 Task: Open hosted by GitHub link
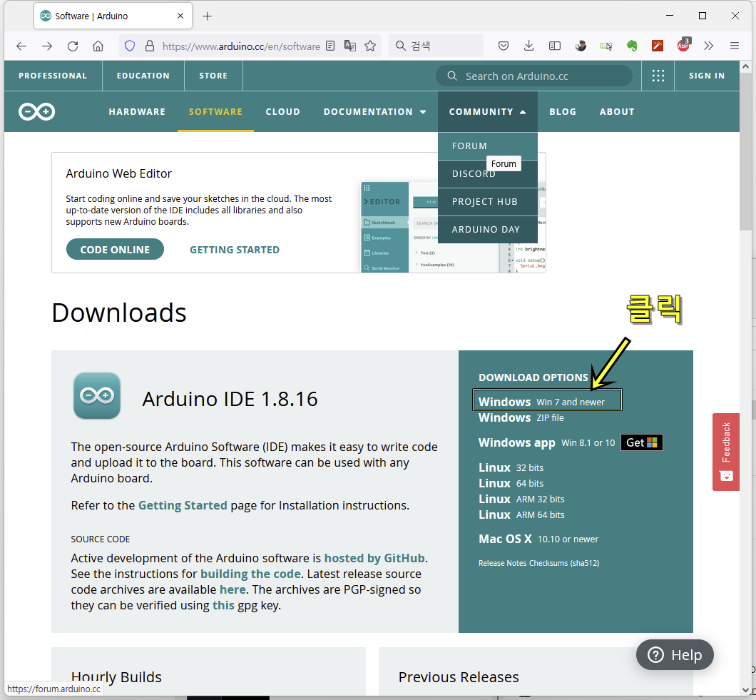click(374, 558)
